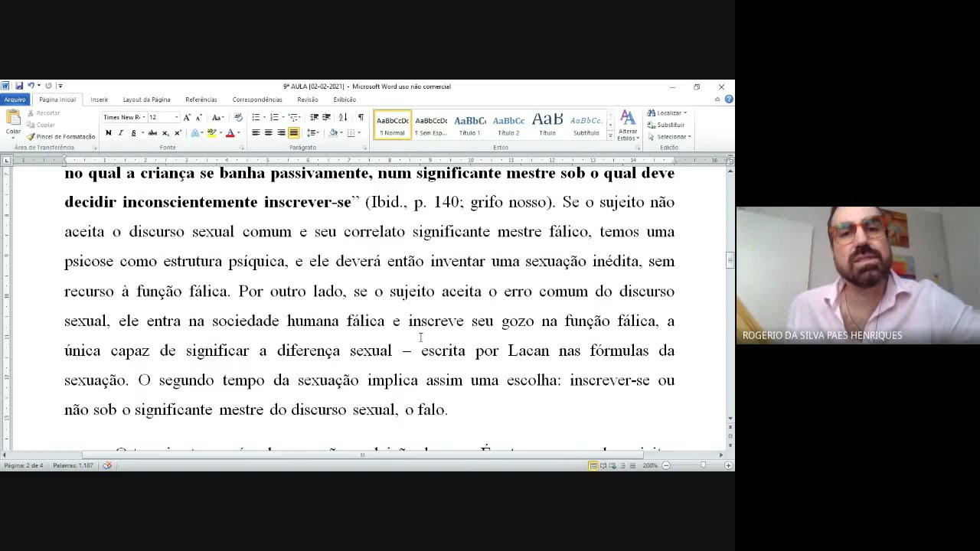The image size is (980, 551).
Task: Collapse the ribbon with the caret icon
Action: pyautogui.click(x=717, y=99)
